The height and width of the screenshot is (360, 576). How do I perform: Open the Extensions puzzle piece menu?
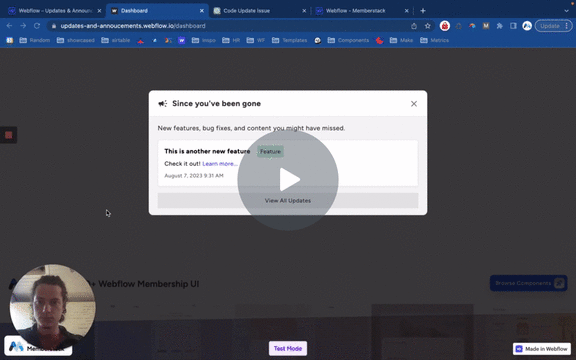coord(500,26)
